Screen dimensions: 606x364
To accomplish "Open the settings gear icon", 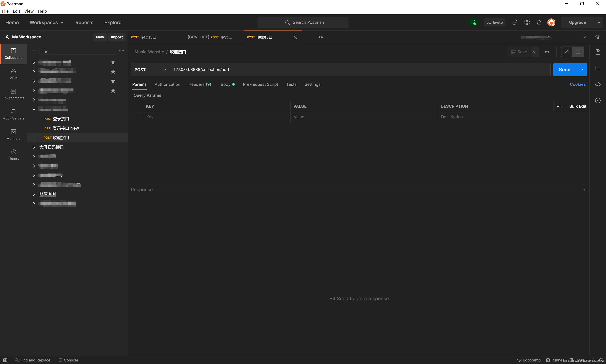I will tap(527, 23).
